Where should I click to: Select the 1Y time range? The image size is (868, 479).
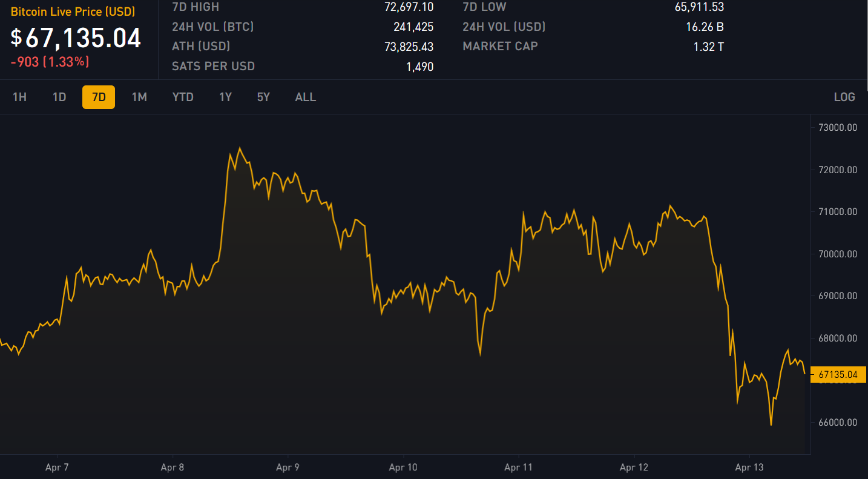tap(225, 97)
